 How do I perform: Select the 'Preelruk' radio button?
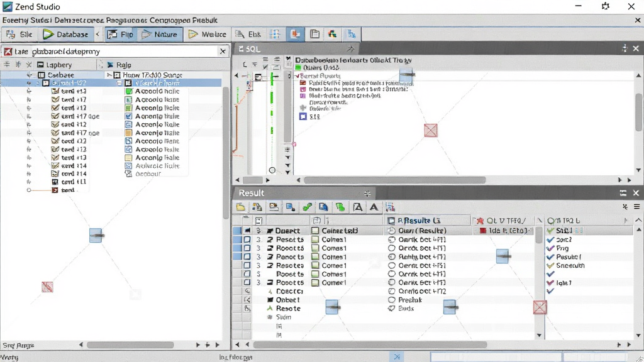pyautogui.click(x=391, y=300)
